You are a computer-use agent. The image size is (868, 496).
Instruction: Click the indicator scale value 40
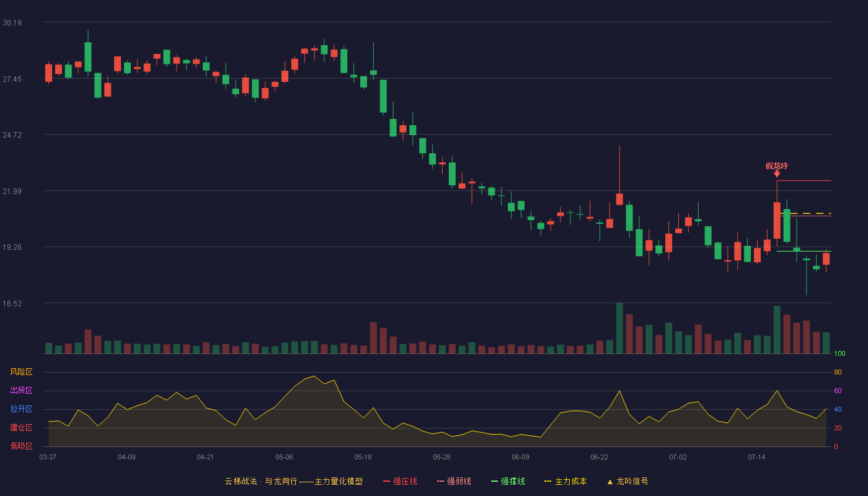(x=838, y=409)
